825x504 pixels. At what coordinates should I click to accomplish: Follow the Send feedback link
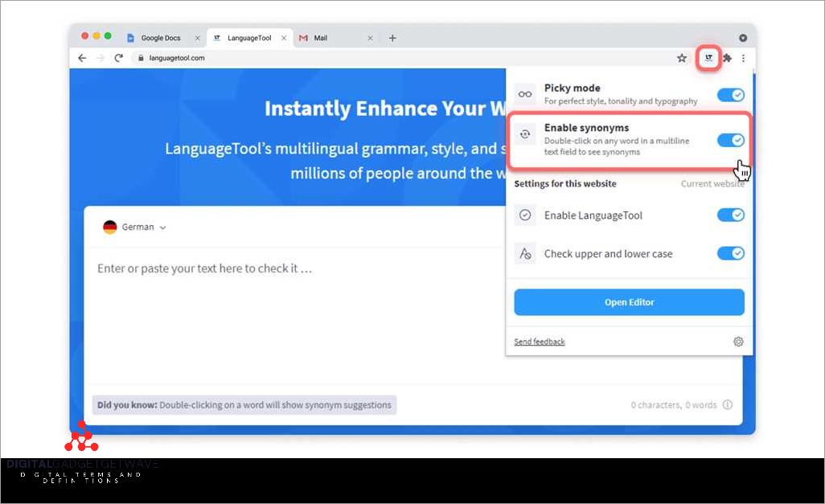540,342
